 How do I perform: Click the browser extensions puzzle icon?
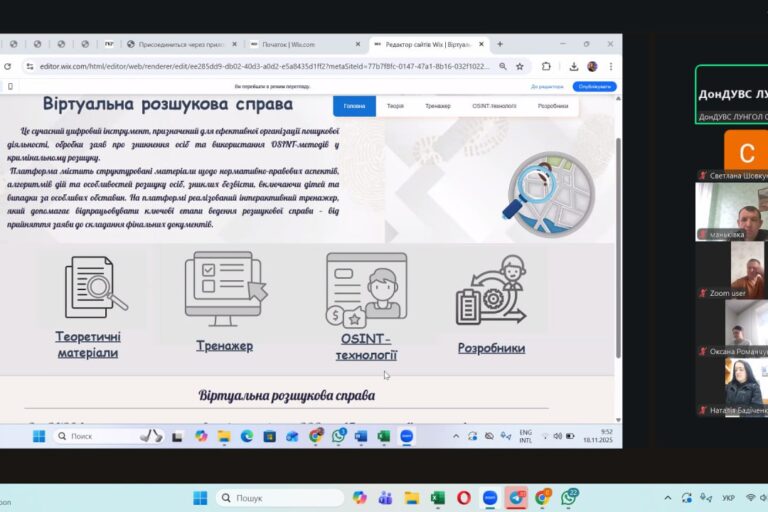[547, 66]
